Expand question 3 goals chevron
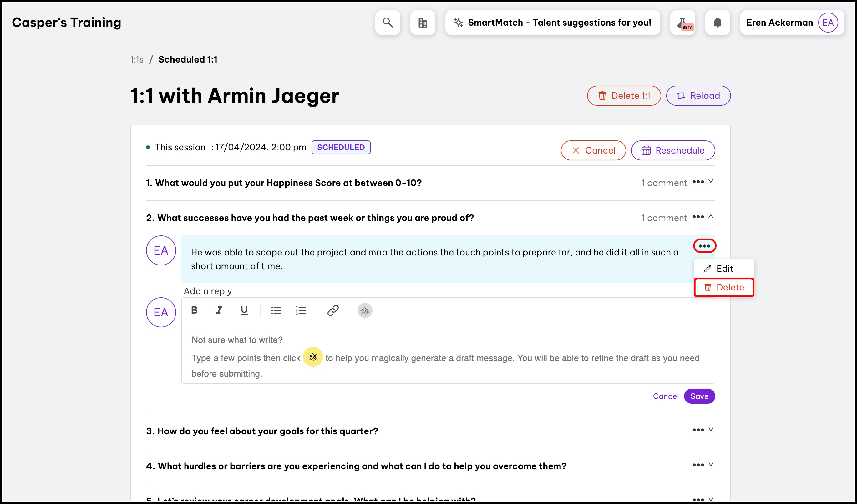This screenshot has width=857, height=504. tap(710, 430)
